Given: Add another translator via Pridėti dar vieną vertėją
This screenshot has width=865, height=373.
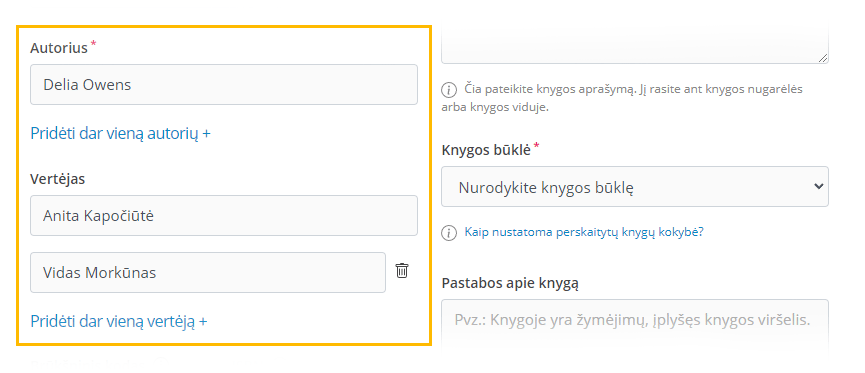Looking at the screenshot, I should coord(119,321).
